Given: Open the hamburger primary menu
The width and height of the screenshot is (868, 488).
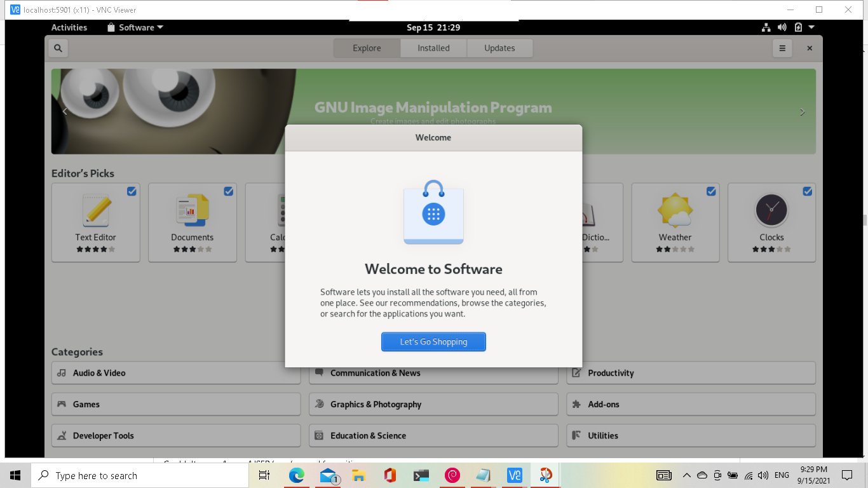Looking at the screenshot, I should pyautogui.click(x=782, y=48).
